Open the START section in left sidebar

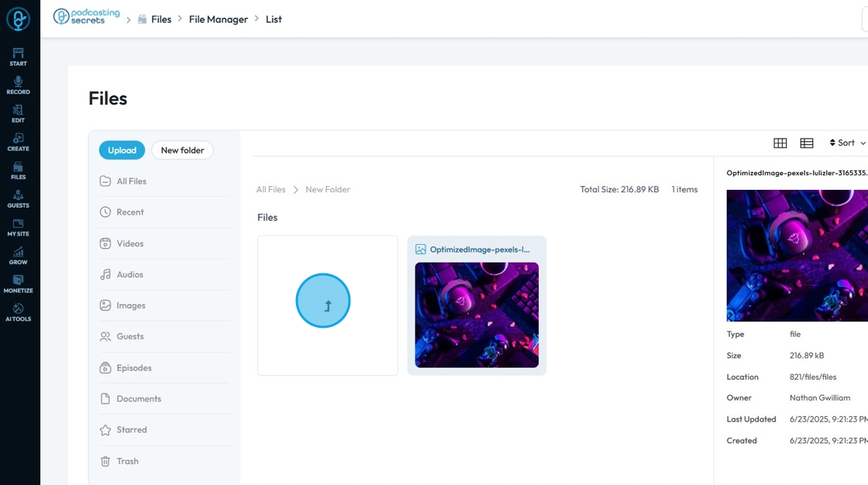pyautogui.click(x=18, y=57)
